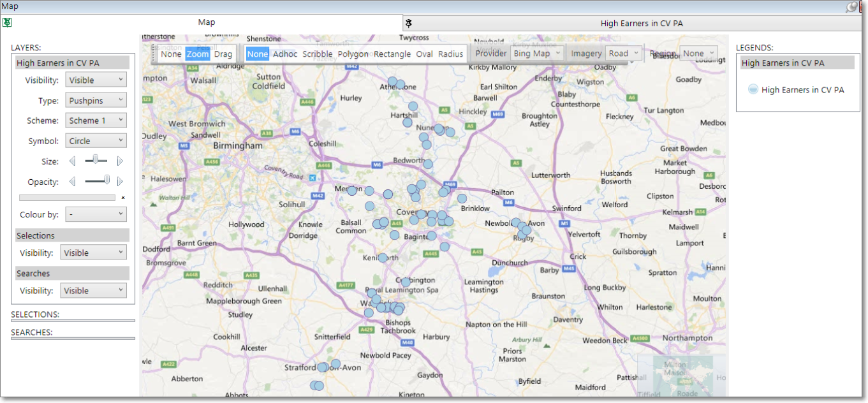Select Drag map navigation mode
Screen dimensions: 868x403
click(x=223, y=54)
